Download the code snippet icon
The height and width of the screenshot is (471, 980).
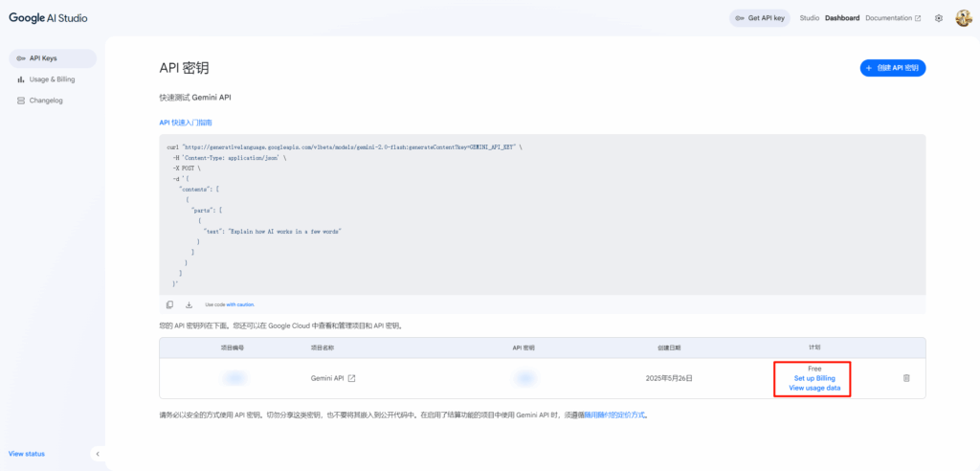[189, 304]
